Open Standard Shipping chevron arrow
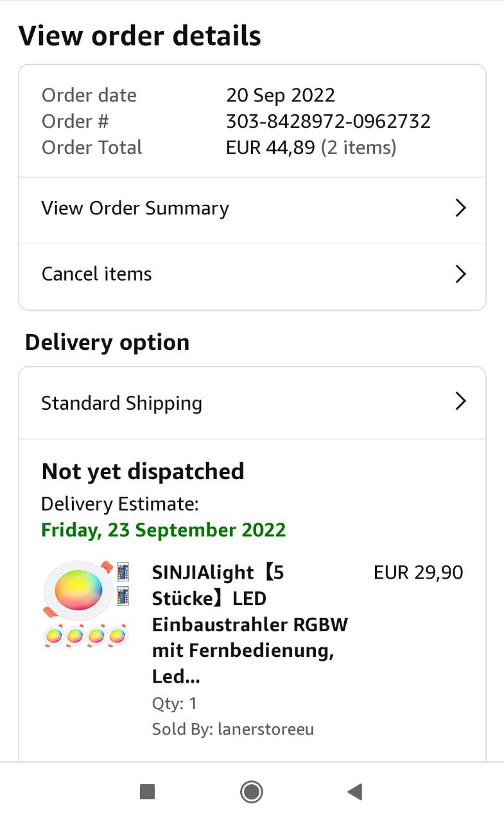Screen dimensions: 504x822 [x=460, y=402]
